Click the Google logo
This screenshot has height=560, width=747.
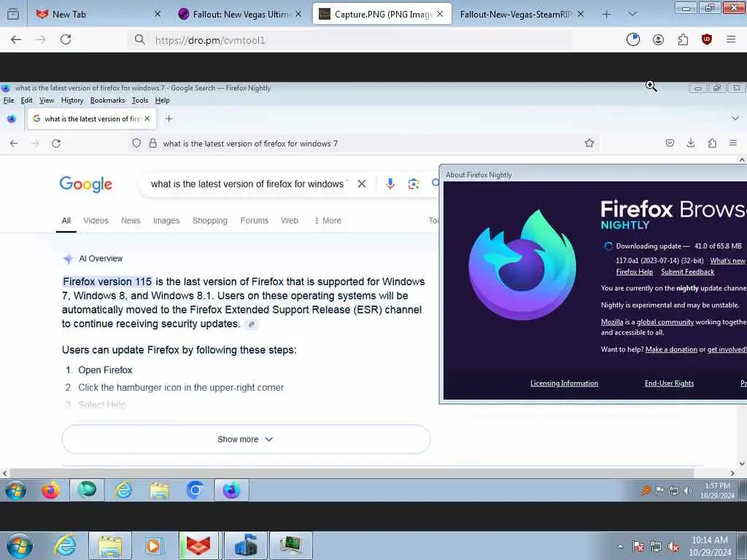coord(86,184)
